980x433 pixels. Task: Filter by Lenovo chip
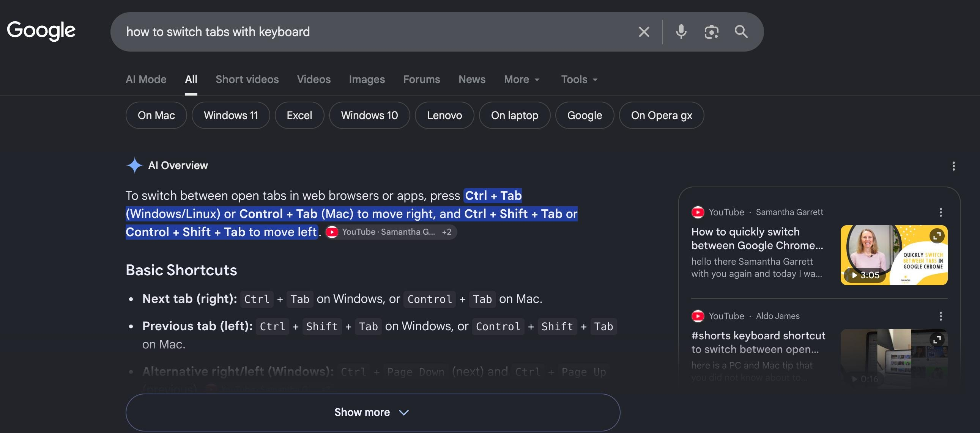click(x=444, y=115)
